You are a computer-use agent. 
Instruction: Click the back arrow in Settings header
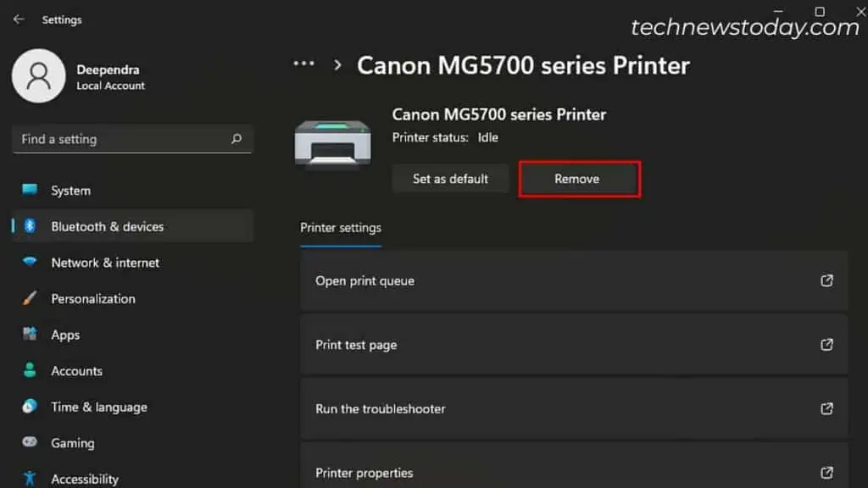(x=19, y=19)
